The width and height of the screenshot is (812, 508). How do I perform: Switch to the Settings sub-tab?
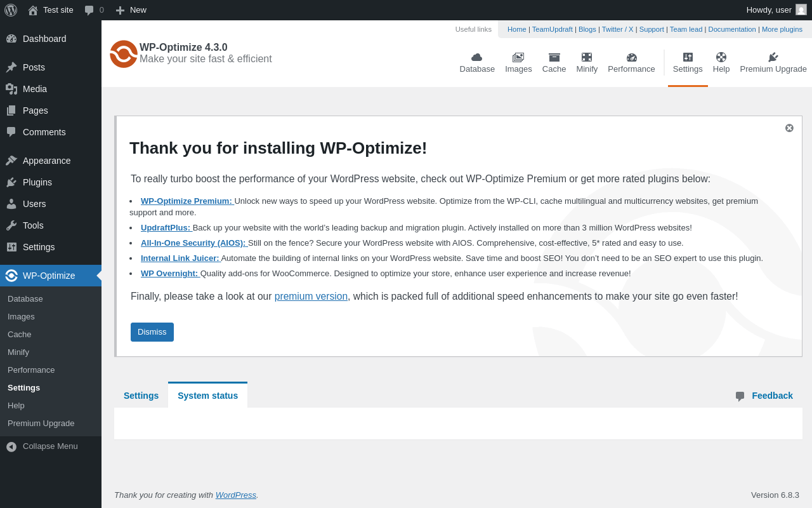[x=141, y=396]
